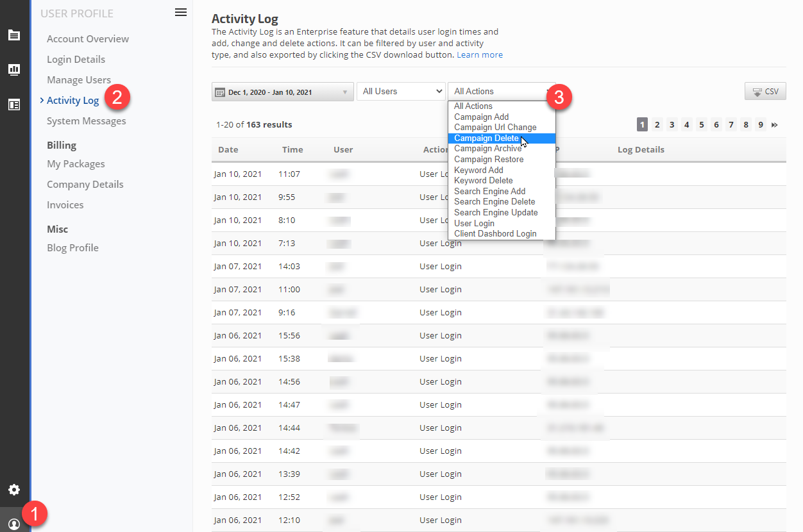Collapse the User Profile hamburger menu
The image size is (803, 532).
pos(181,13)
